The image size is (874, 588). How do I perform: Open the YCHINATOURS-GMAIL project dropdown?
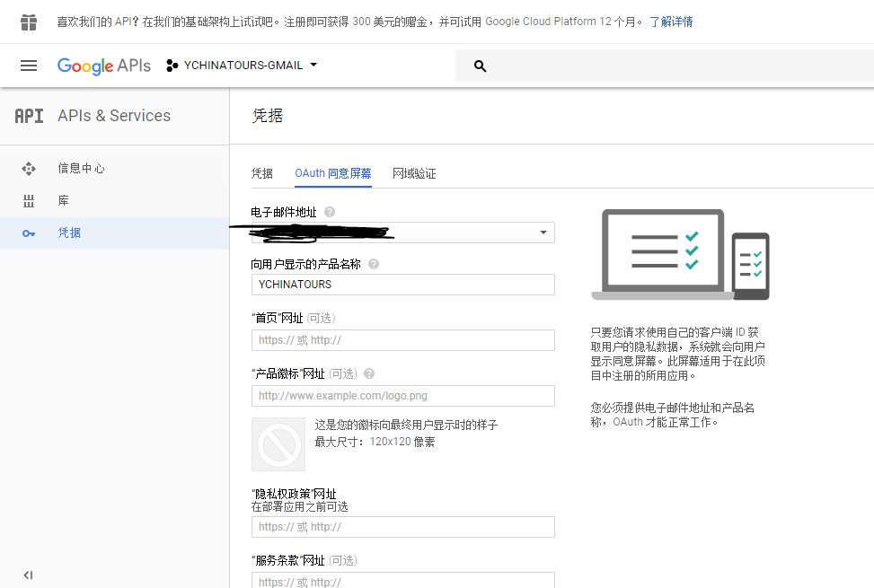242,66
